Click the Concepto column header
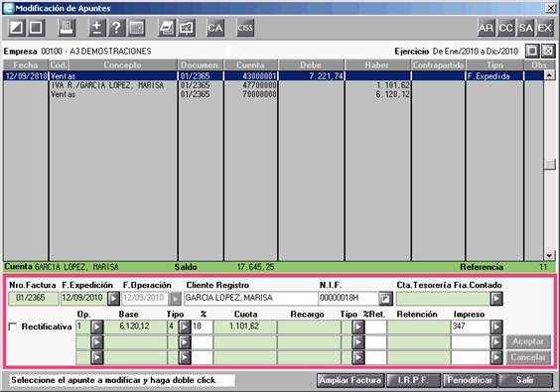This screenshot has width=560, height=392. 122,65
